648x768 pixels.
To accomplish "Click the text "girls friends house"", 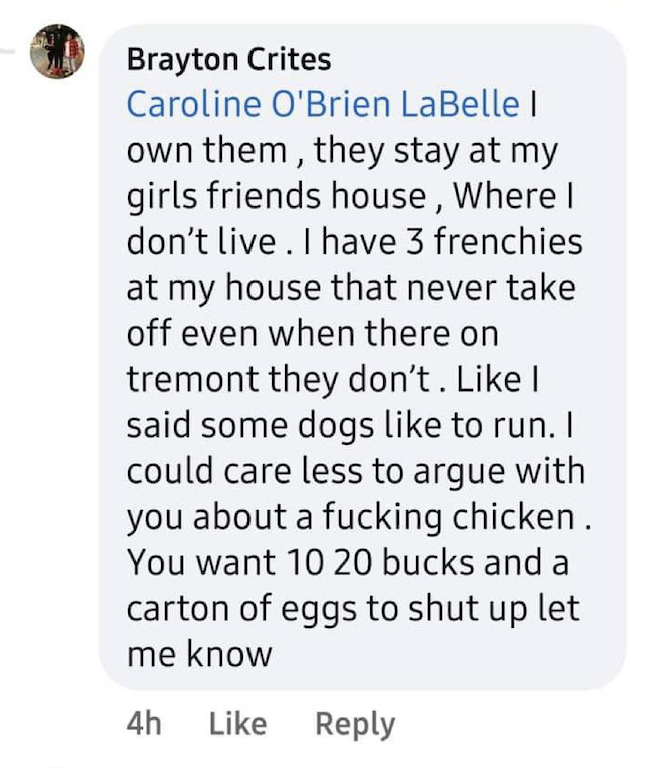I will [276, 197].
